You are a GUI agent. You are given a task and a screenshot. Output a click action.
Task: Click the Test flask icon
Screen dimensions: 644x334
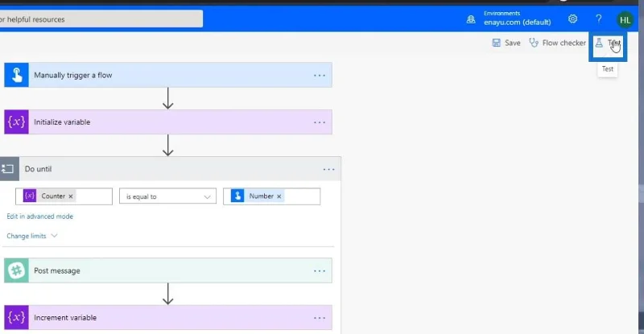[599, 43]
